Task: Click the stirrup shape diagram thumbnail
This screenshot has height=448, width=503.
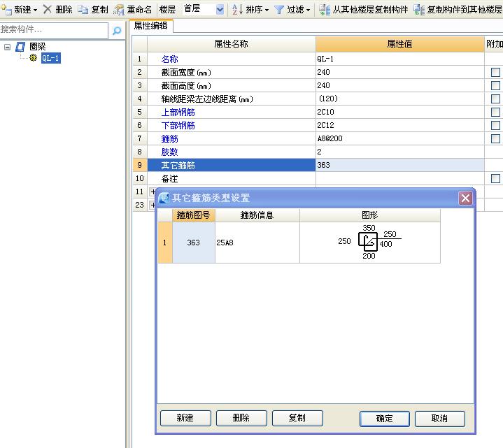Action: pos(369,242)
